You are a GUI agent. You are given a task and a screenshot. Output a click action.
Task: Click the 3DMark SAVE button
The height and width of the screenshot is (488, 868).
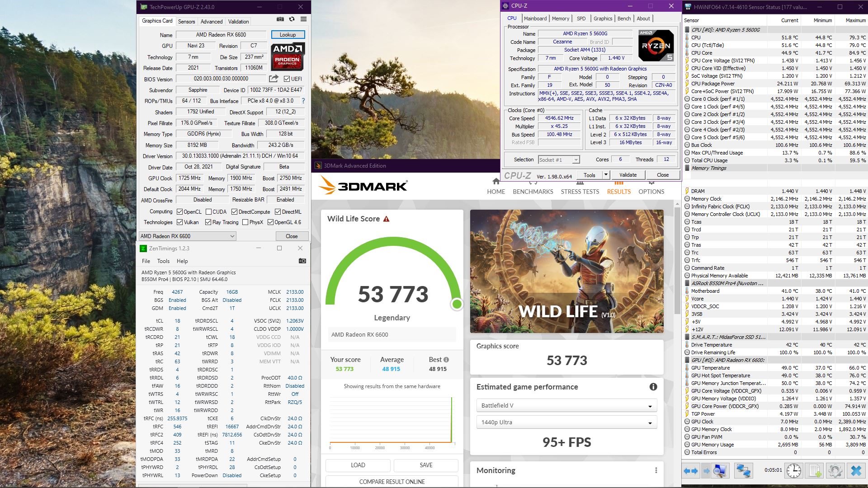point(426,465)
